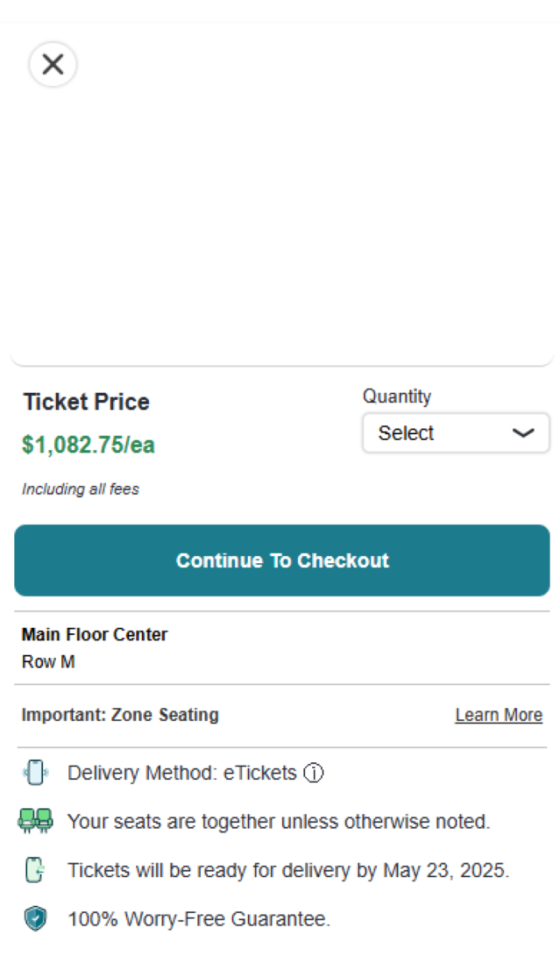The height and width of the screenshot is (956, 560).
Task: Click the info icon beside eTickets
Action: coord(314,773)
